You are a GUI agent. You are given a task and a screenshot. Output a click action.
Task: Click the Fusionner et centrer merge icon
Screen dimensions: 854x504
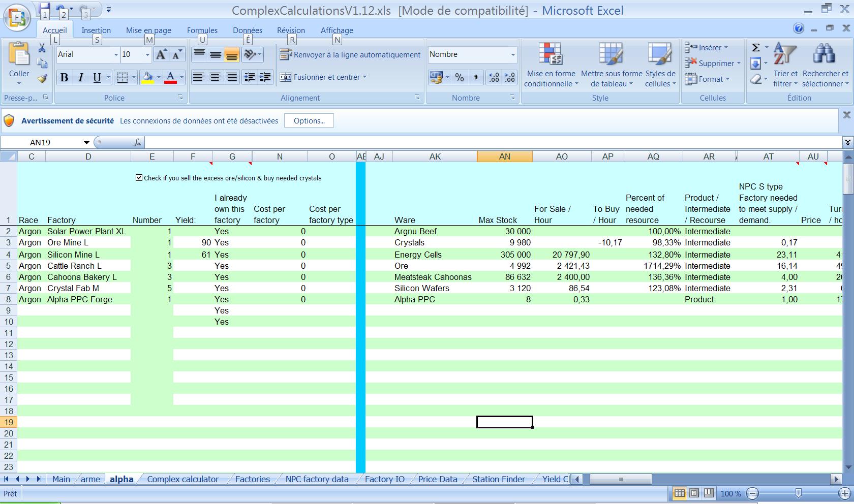click(x=286, y=77)
